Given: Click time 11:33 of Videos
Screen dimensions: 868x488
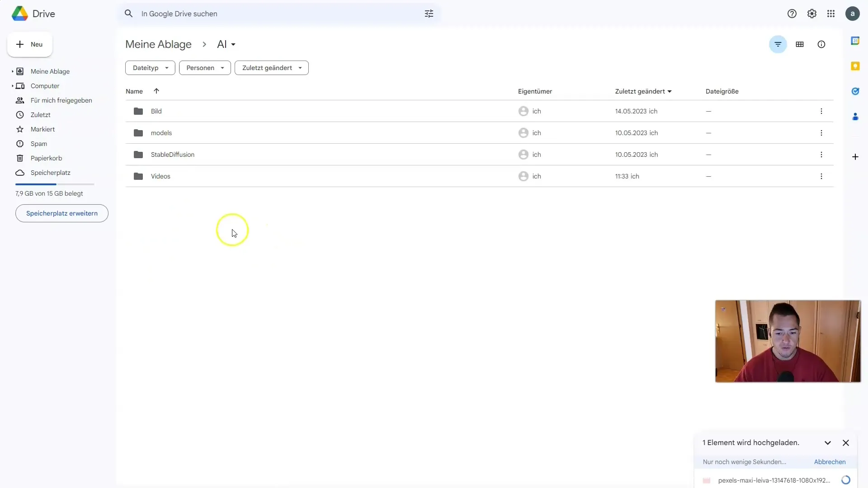Looking at the screenshot, I should 622,176.
